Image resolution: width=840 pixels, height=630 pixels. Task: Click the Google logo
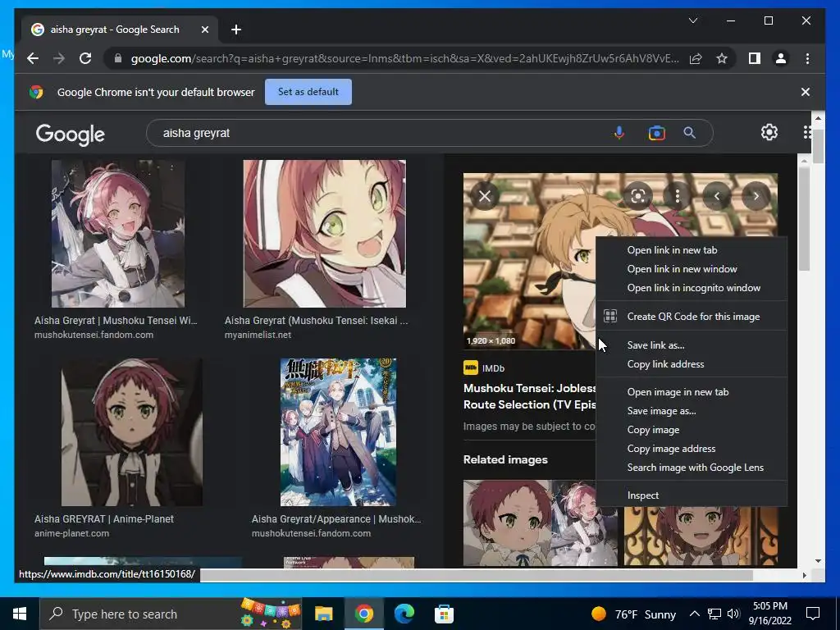pyautogui.click(x=71, y=134)
